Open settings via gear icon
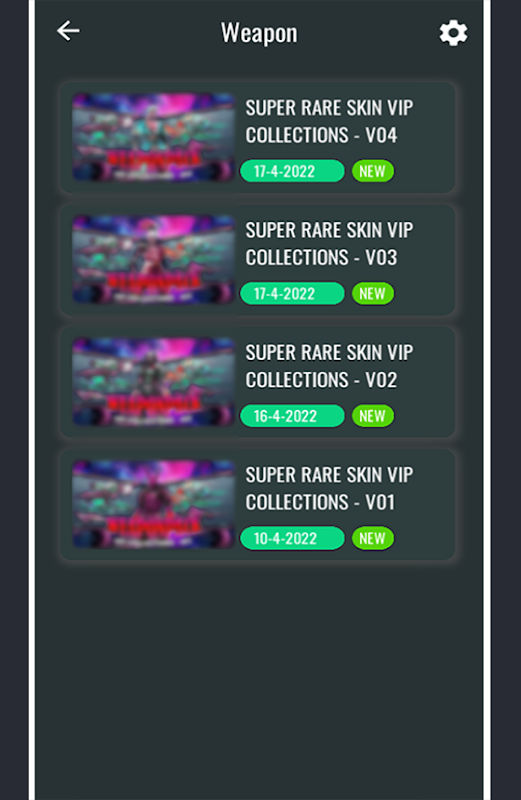521x800 pixels. (453, 33)
